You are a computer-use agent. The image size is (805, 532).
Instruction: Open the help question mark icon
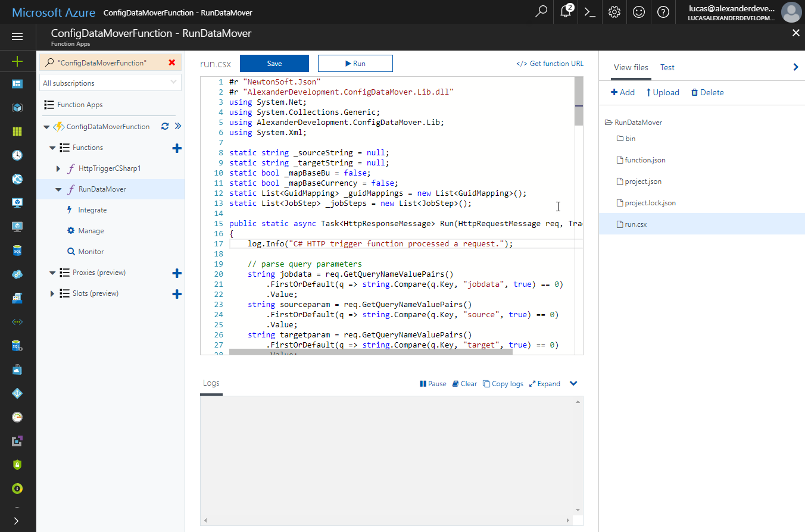663,12
